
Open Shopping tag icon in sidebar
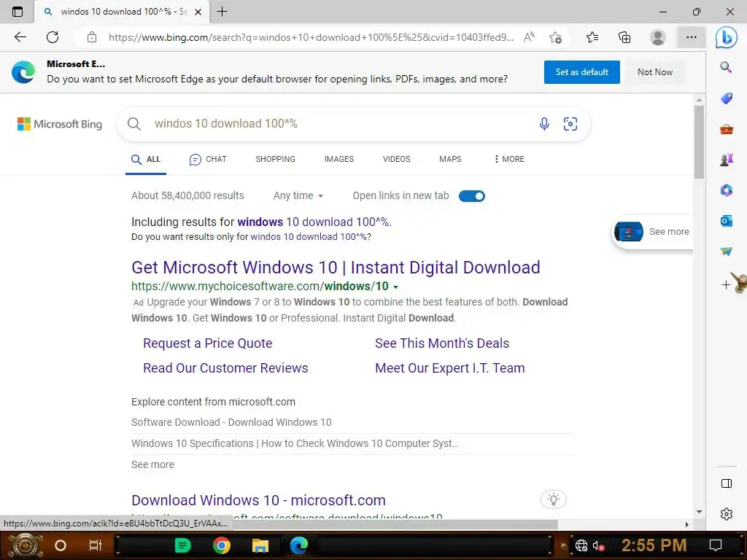726,98
